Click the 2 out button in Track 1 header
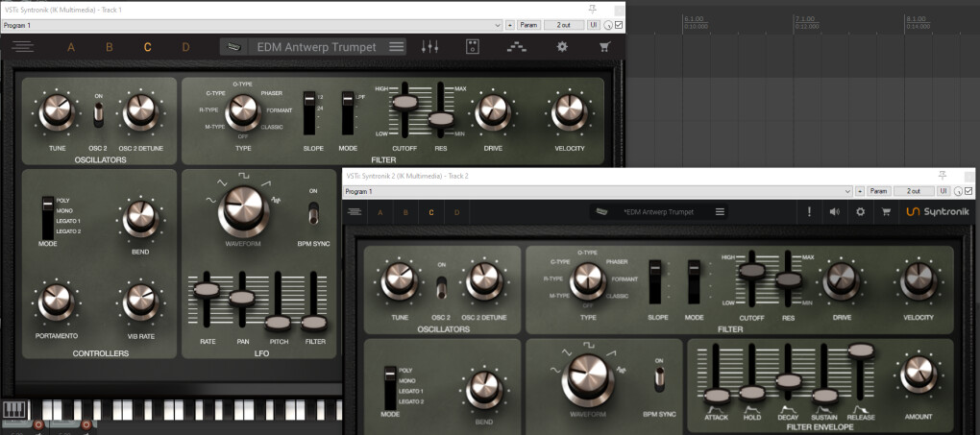The height and width of the screenshot is (435, 980). tap(564, 25)
